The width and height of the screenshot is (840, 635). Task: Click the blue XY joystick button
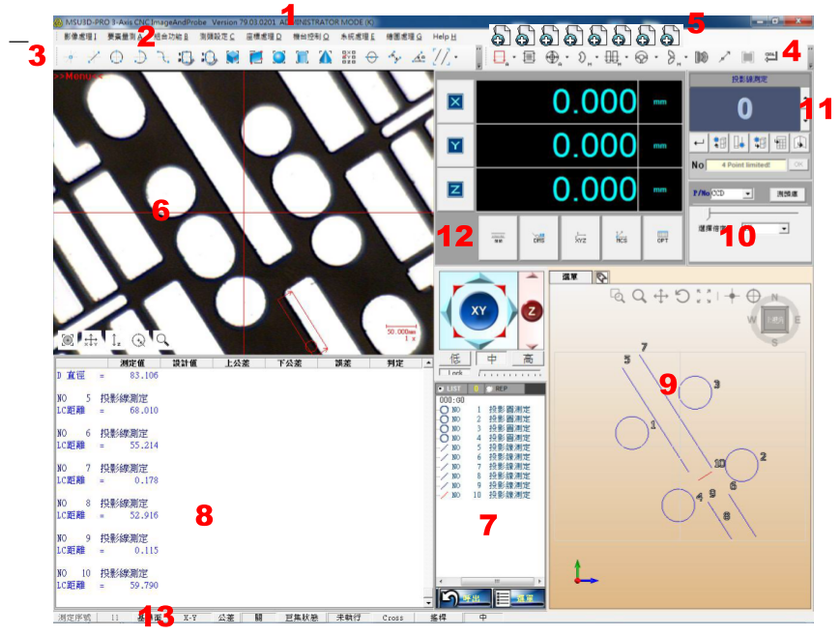tap(478, 311)
